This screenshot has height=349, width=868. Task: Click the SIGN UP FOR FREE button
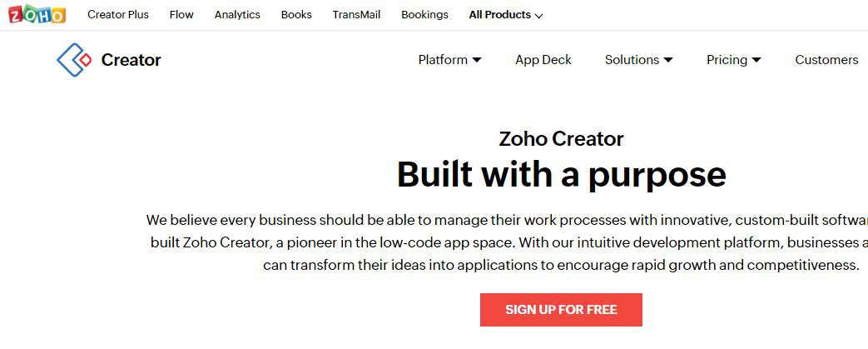561,310
